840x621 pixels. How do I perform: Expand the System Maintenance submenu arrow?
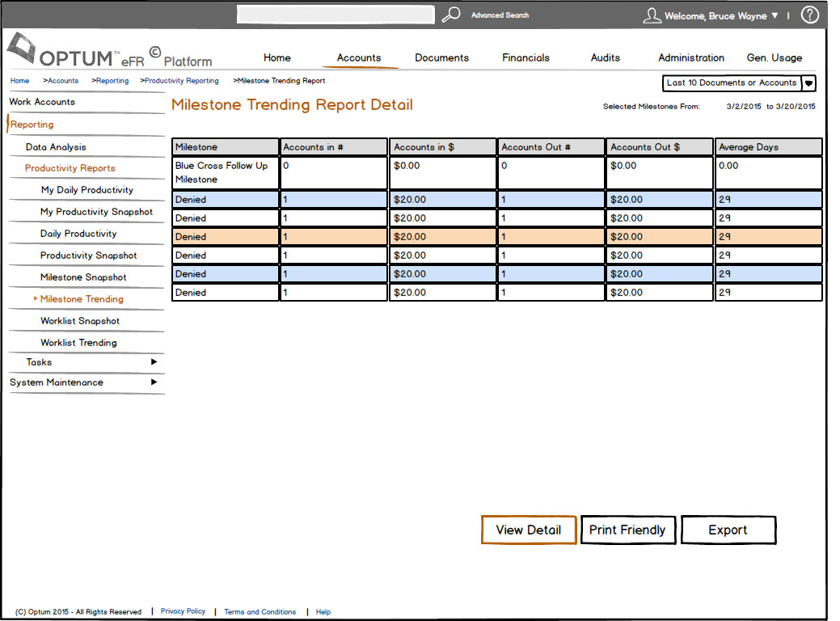pos(154,382)
